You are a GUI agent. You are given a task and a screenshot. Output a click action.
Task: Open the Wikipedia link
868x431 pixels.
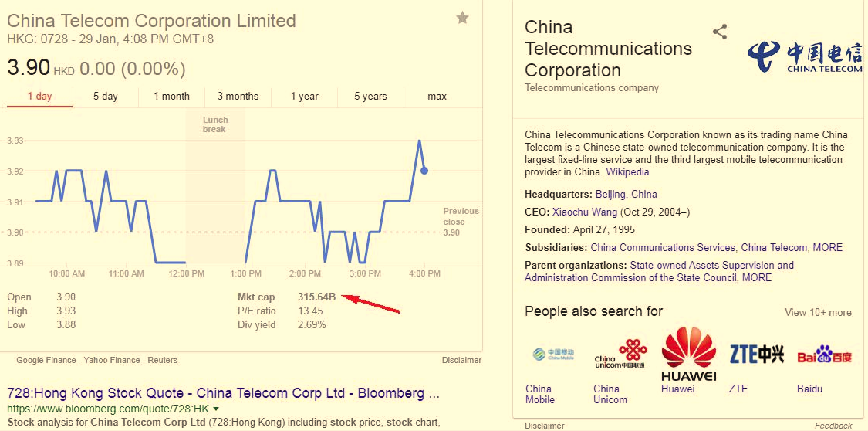pyautogui.click(x=627, y=172)
